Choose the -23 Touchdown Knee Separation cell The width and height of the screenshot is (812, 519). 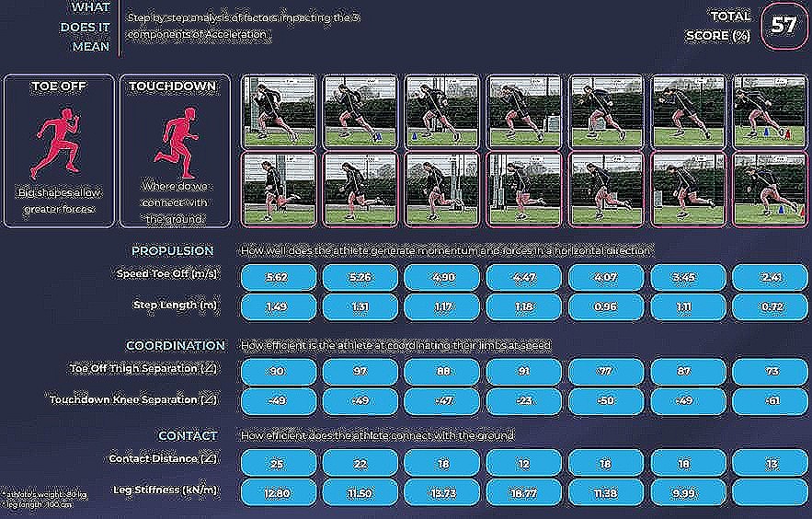pyautogui.click(x=523, y=401)
